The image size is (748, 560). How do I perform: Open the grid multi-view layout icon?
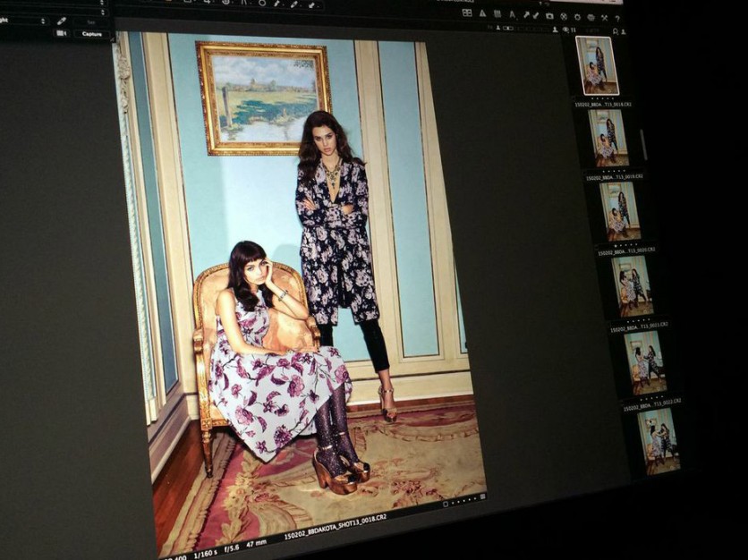click(467, 13)
